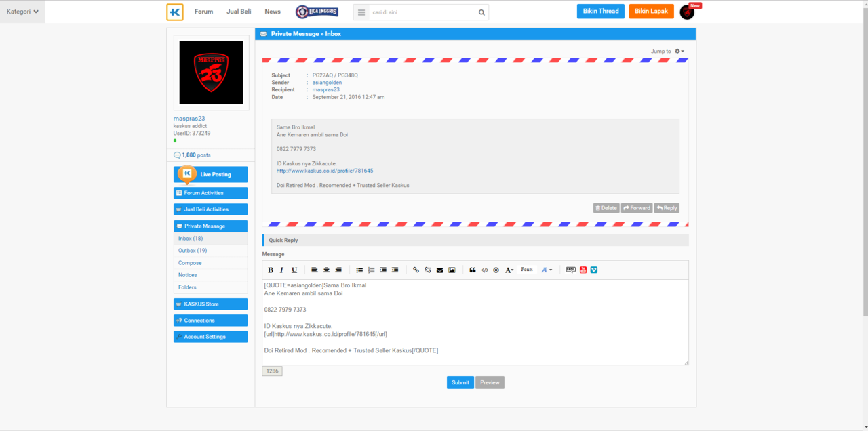Apply italic formatting in message editor
The width and height of the screenshot is (868, 431).
[282, 270]
